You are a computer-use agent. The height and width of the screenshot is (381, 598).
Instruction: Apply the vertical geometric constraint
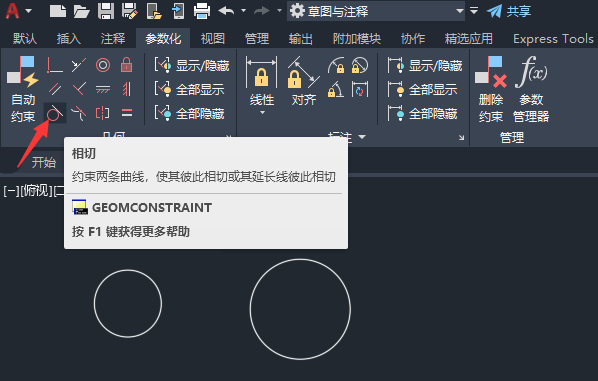(127, 89)
